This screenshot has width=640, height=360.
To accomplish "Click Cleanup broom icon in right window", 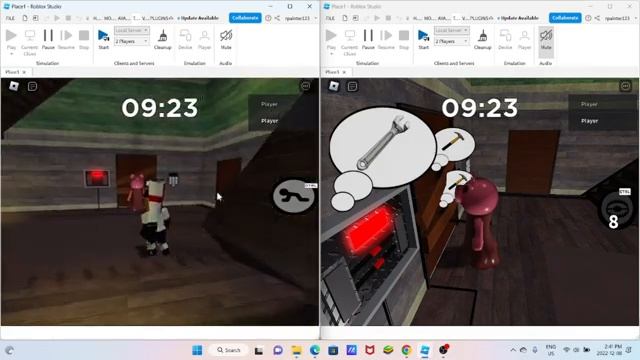I will [x=482, y=39].
